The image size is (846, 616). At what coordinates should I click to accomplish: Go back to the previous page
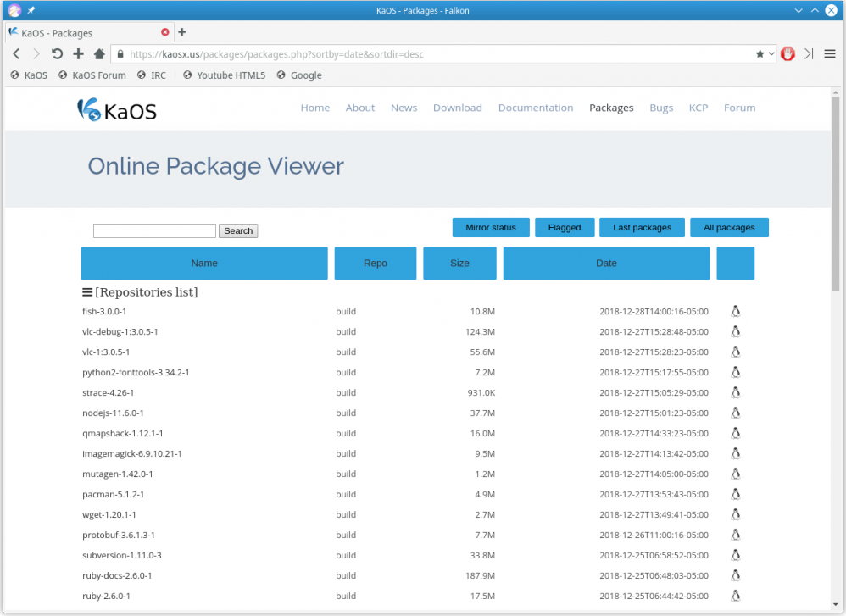click(x=16, y=54)
